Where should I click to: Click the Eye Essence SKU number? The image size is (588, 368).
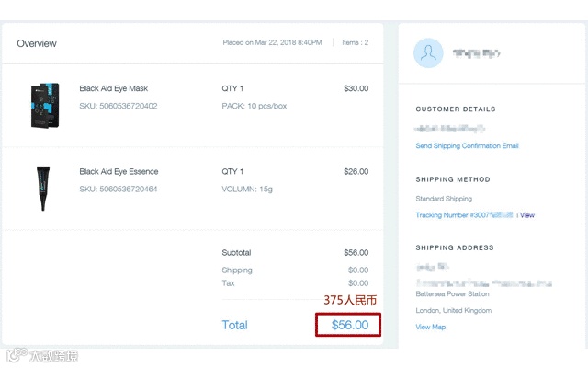[x=119, y=189]
